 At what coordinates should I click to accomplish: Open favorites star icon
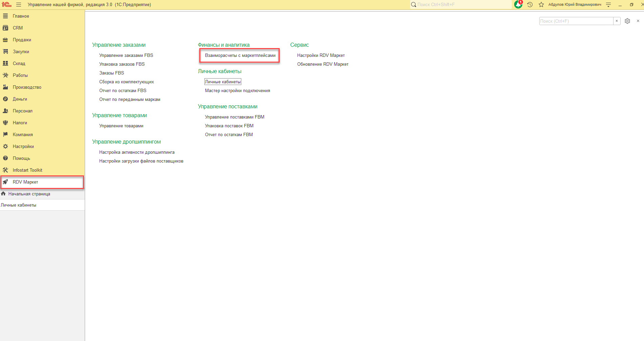pos(541,4)
